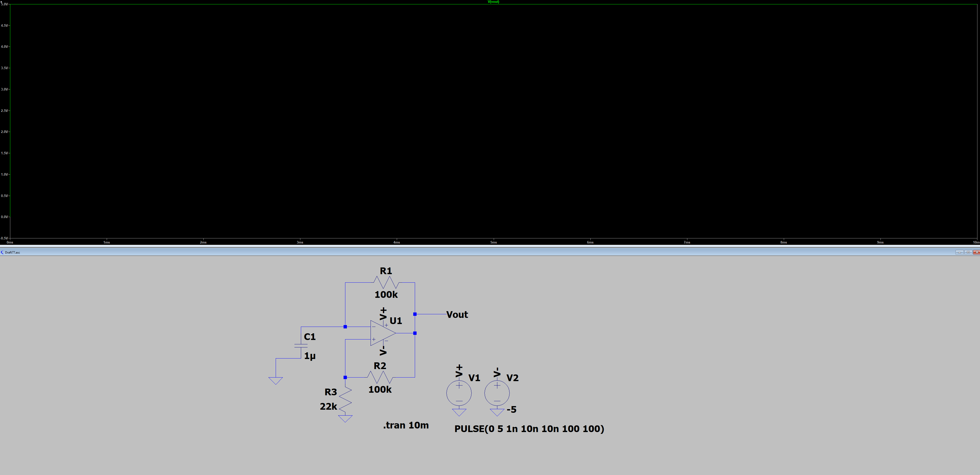
Task: Select the op-amp U1 triangle symbol
Action: [x=383, y=333]
